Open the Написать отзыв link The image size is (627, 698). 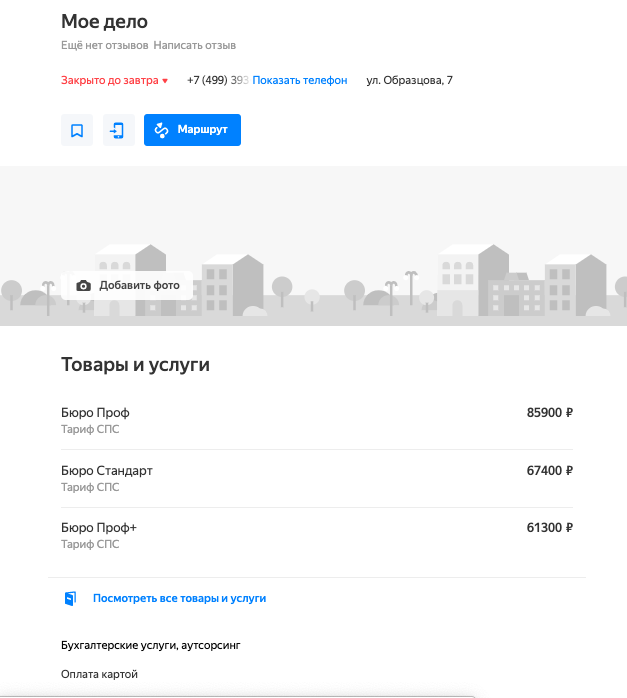tap(194, 45)
